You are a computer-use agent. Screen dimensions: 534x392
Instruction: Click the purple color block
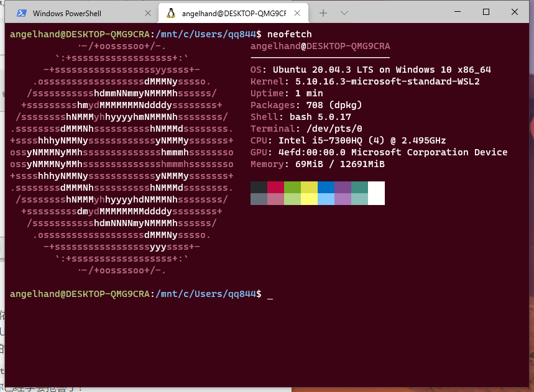pyautogui.click(x=343, y=187)
